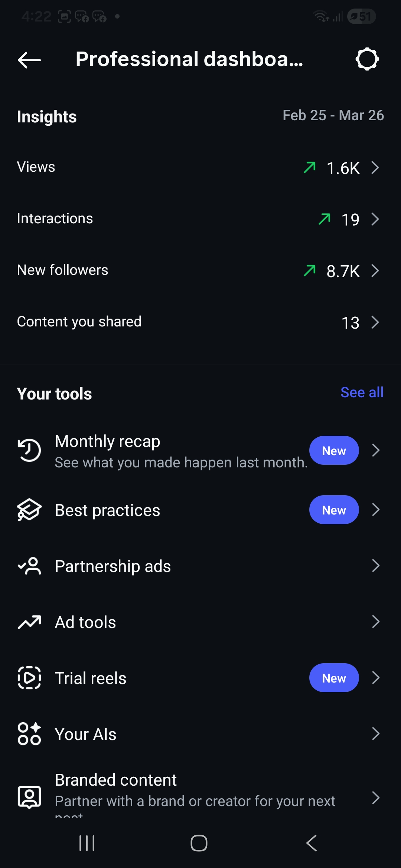Tap the New badge on Monthly recap
This screenshot has width=401, height=868.
pyautogui.click(x=334, y=450)
